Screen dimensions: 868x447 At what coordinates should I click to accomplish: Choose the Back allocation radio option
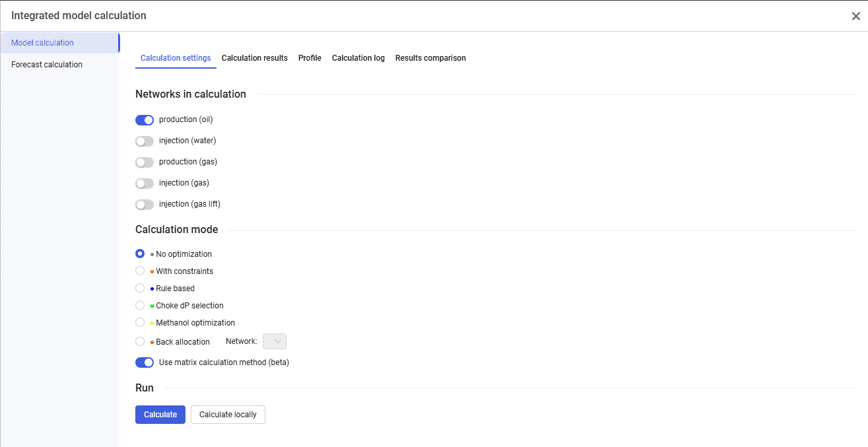[x=140, y=341]
